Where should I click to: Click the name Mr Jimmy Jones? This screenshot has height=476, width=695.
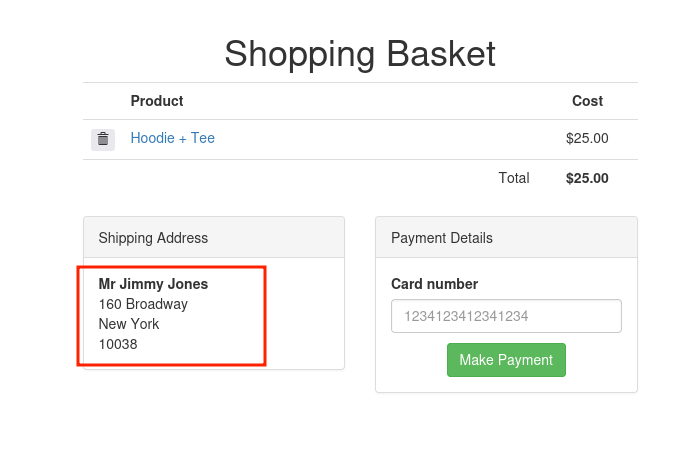(x=153, y=284)
